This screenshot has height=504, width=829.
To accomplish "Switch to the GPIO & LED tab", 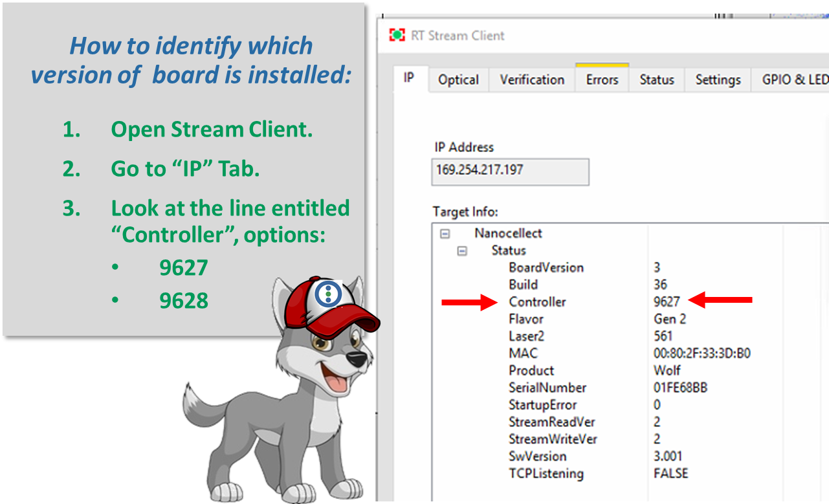I will 794,80.
